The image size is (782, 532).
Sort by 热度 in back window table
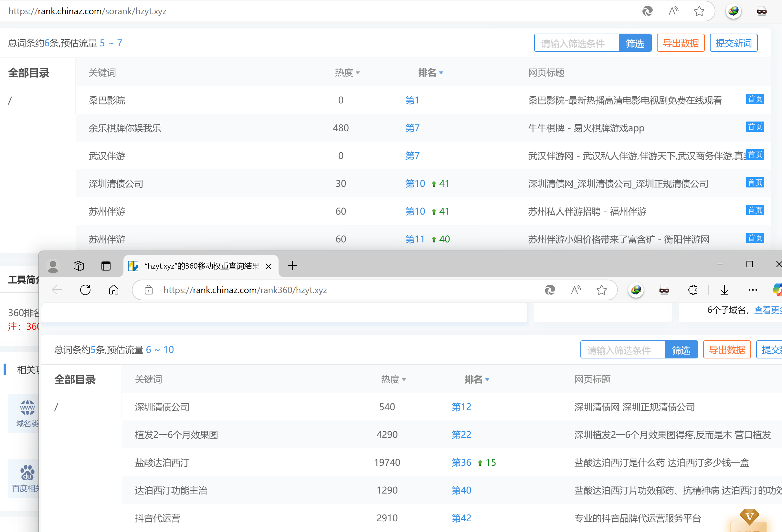point(347,73)
